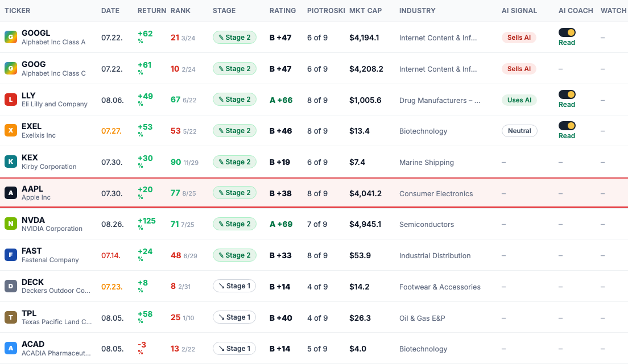Sort by the MKT CAP column header
The height and width of the screenshot is (364, 628).
(x=366, y=11)
